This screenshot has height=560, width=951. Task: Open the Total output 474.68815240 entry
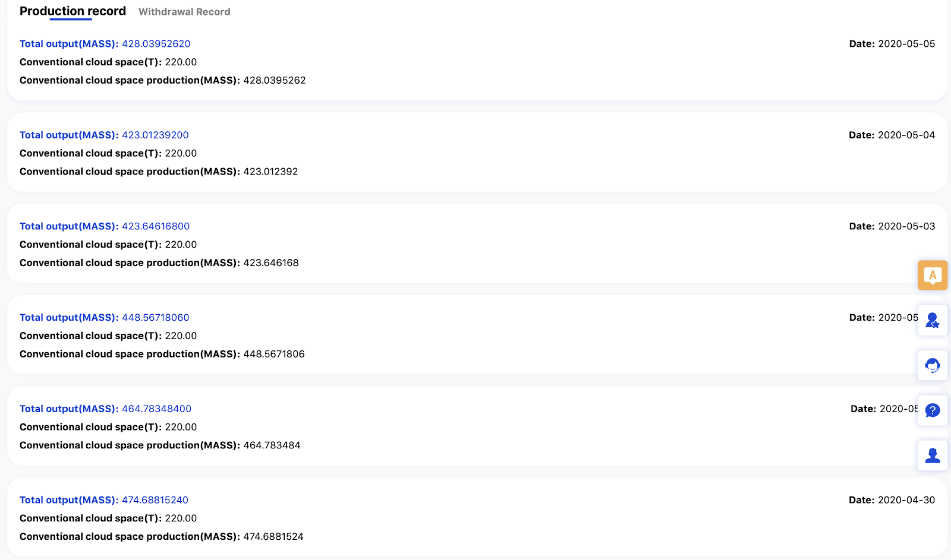[104, 500]
